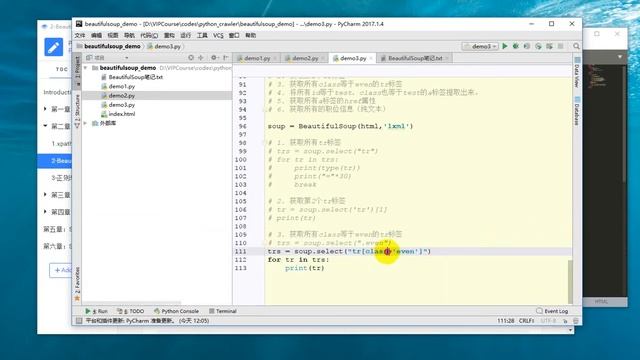Hide the Project panel with hide icon
Screen dimensions: 640x360
coord(225,58)
